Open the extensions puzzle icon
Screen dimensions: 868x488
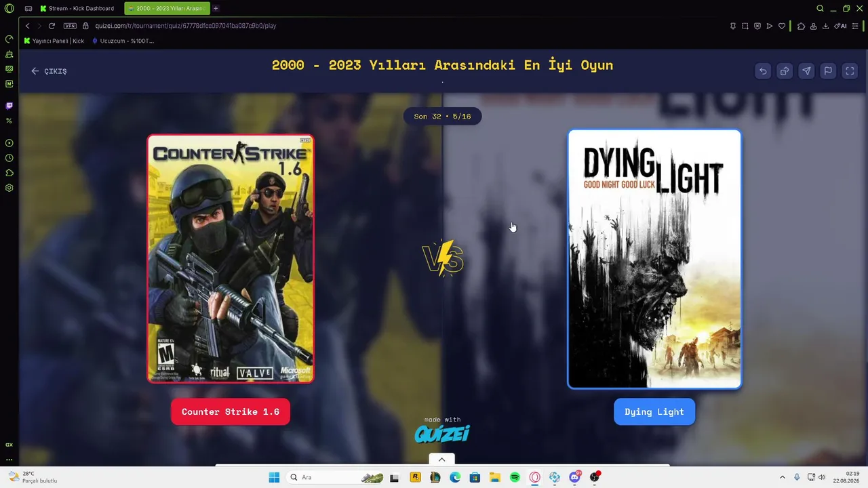point(801,26)
